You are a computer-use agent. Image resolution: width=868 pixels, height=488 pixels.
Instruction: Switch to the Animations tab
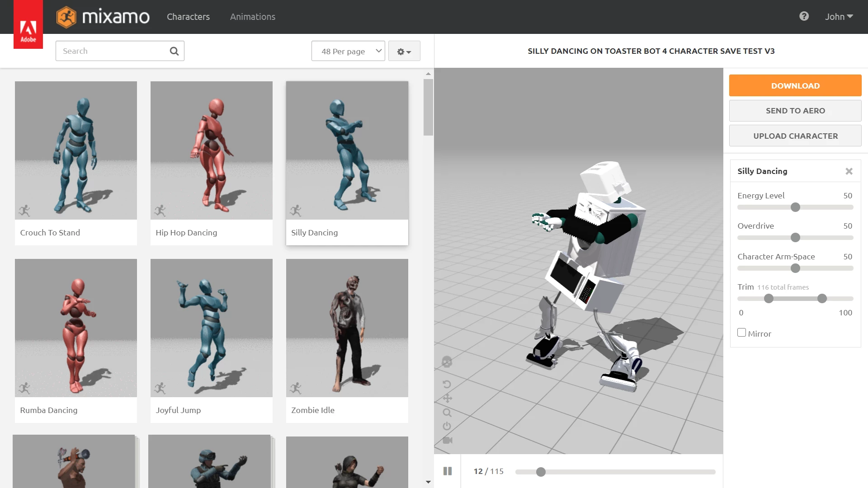[252, 17]
